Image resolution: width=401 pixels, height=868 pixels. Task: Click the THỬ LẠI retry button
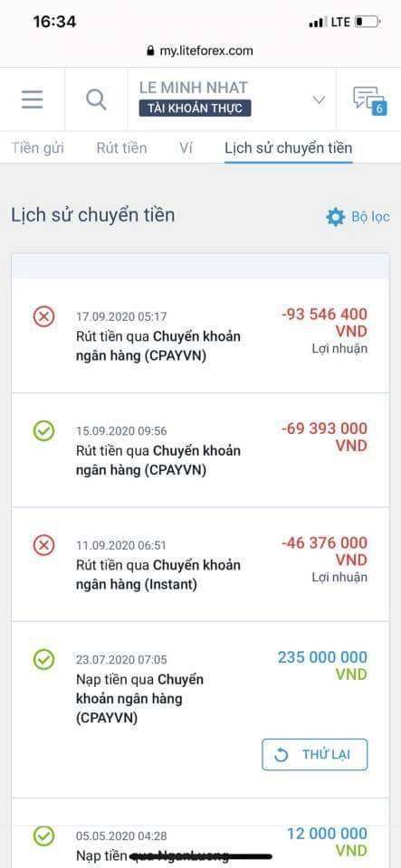pos(315,754)
